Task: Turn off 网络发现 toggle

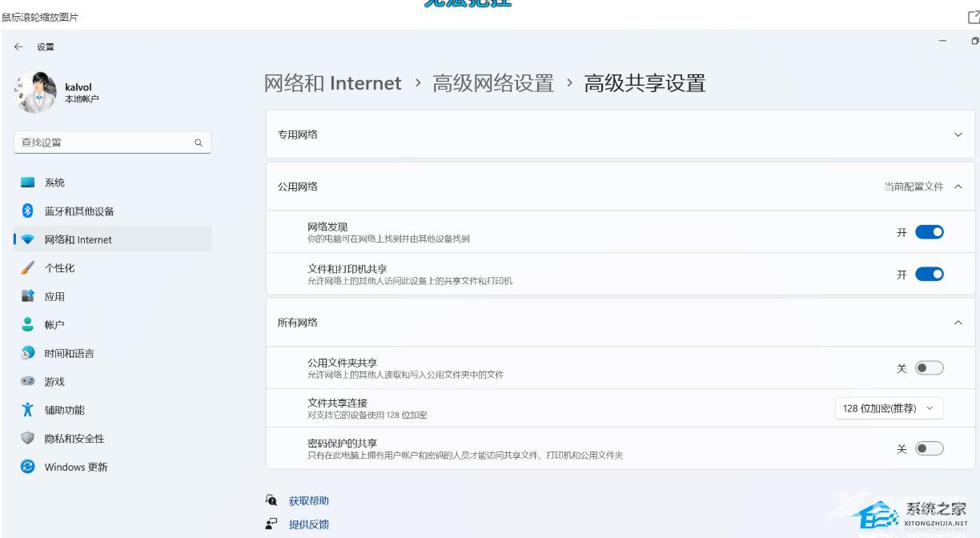Action: coord(930,232)
